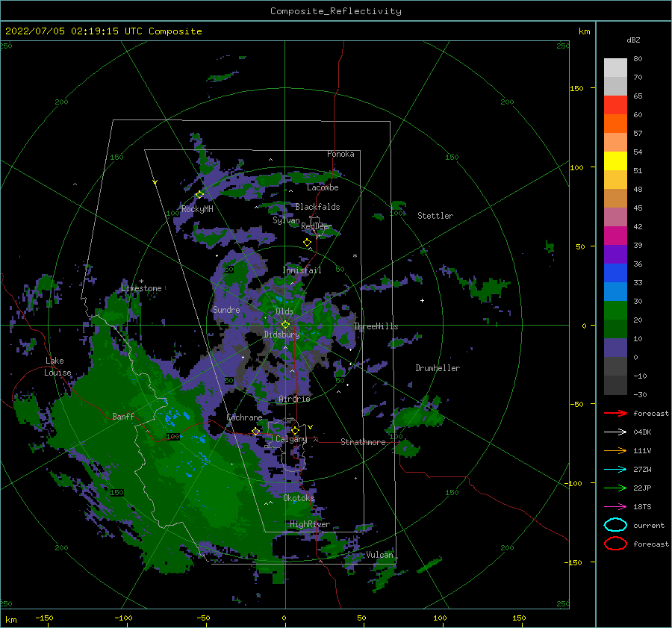The width and height of the screenshot is (672, 628).
Task: Click the Banff label on map
Action: coord(123,416)
